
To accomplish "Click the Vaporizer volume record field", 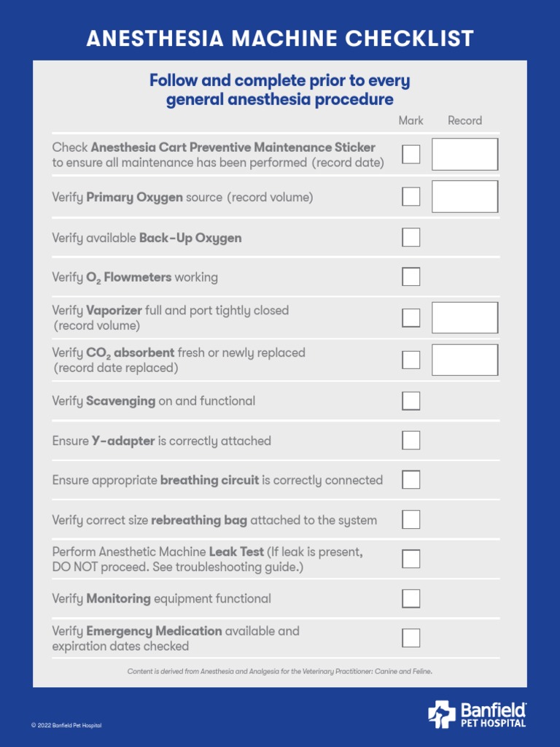I will [465, 318].
